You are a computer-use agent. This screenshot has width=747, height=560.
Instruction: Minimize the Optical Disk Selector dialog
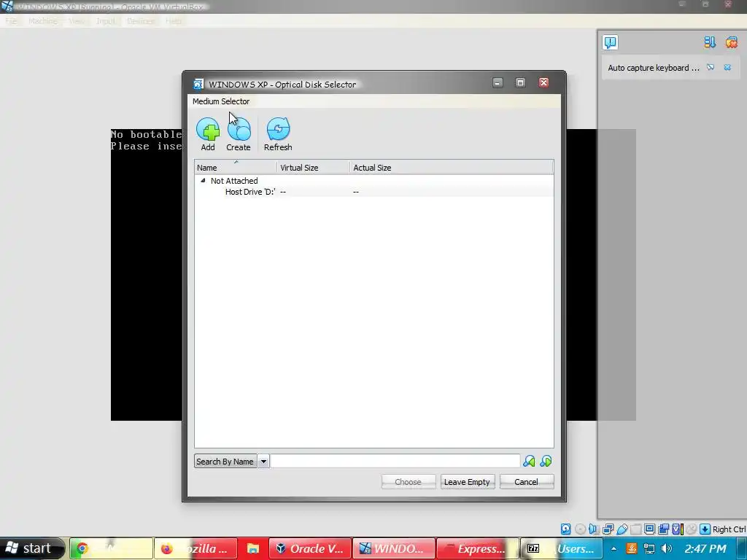[x=498, y=83]
